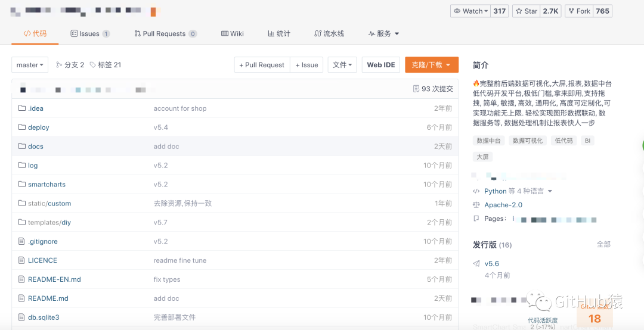Open the Watch dropdown

click(x=470, y=11)
